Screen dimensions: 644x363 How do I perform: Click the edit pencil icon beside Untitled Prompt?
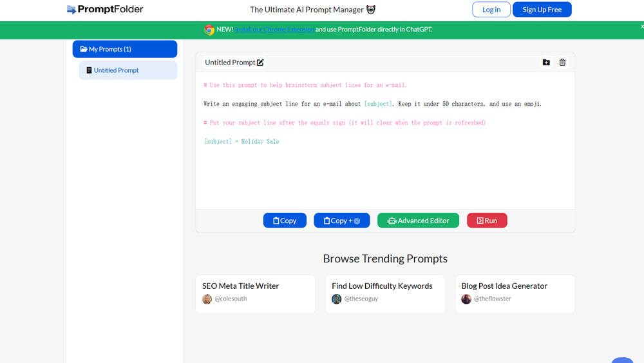[x=260, y=63]
